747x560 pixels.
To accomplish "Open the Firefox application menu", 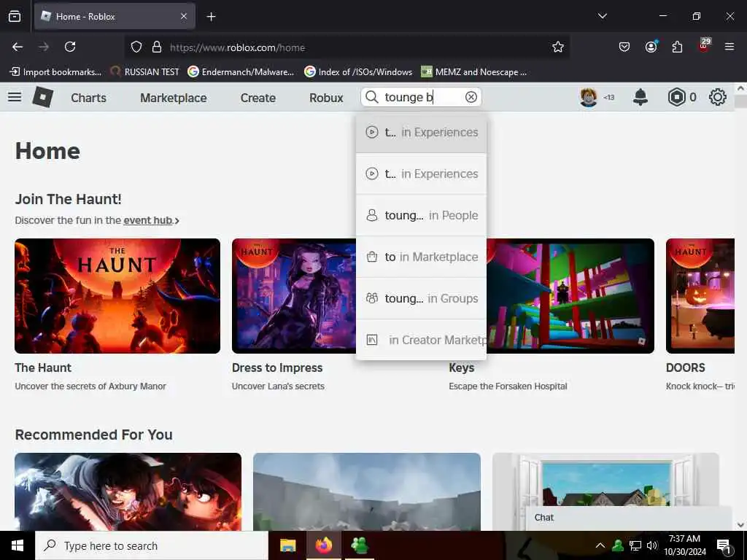I will coord(729,47).
